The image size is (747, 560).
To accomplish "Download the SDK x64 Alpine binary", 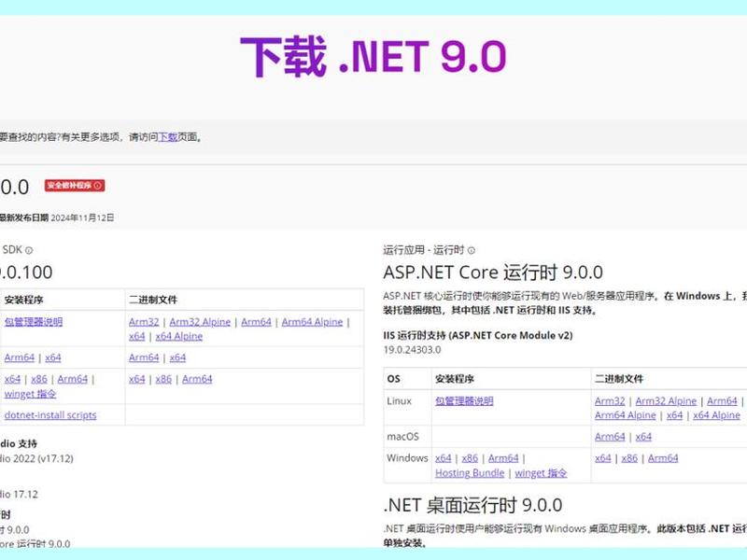I will pyautogui.click(x=179, y=336).
